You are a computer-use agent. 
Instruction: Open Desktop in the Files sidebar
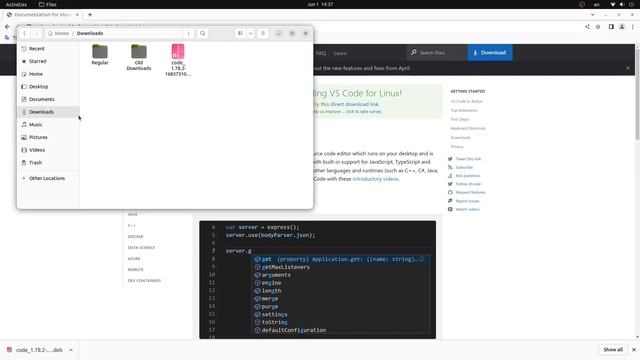coord(48,87)
